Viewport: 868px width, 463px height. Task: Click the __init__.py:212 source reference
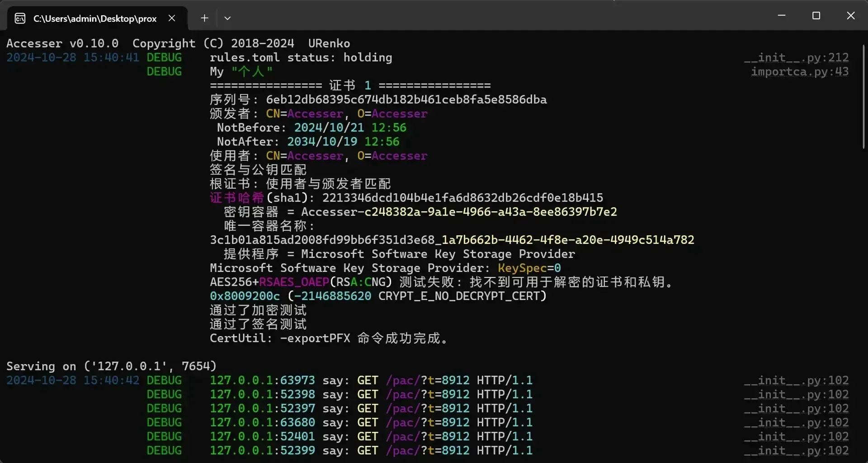click(796, 58)
